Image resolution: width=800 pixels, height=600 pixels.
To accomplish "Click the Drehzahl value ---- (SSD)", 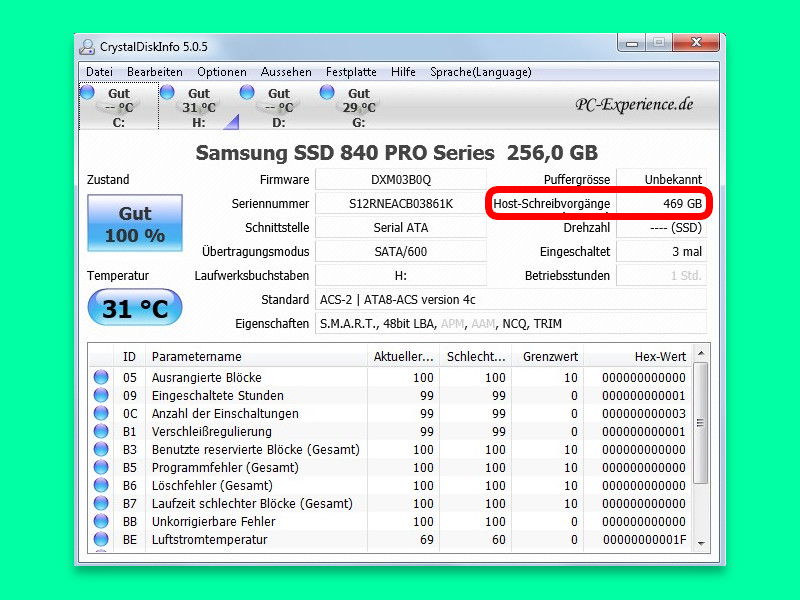I will [661, 228].
